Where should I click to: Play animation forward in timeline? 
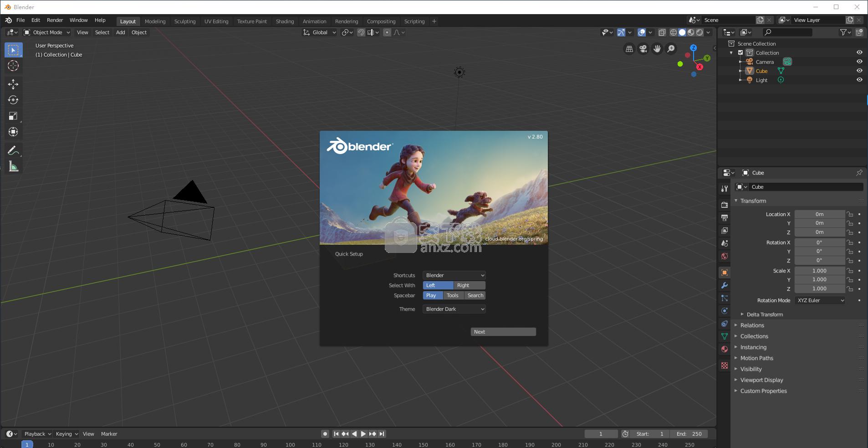point(363,434)
